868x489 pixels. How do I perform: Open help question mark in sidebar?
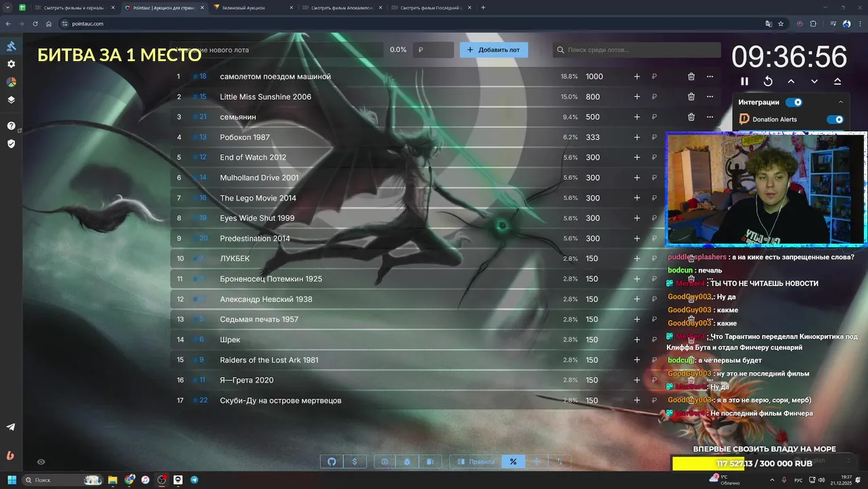11,126
